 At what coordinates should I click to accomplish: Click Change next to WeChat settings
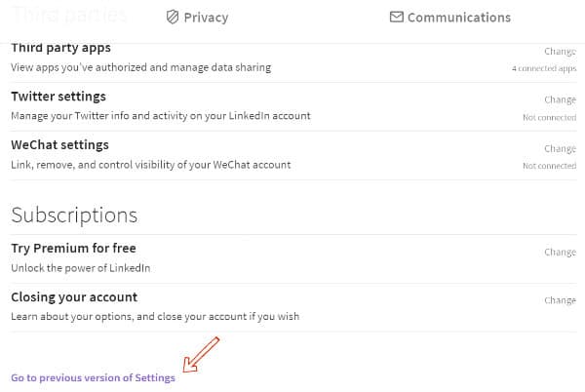point(560,148)
